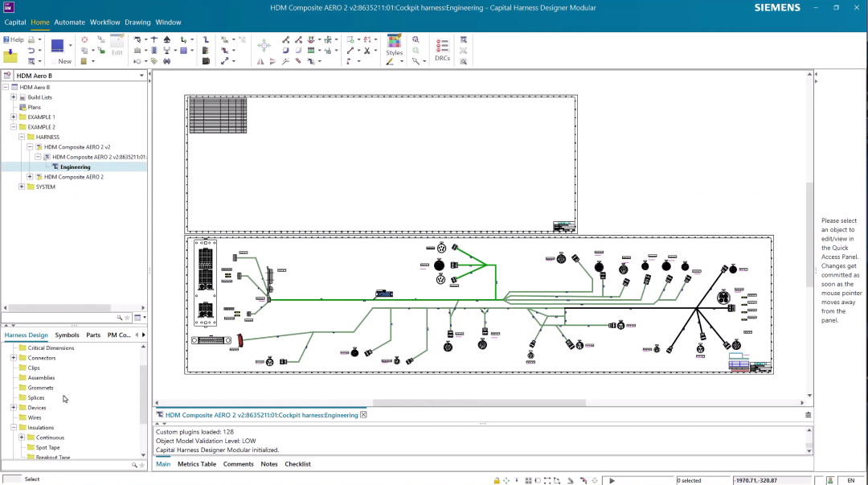Open the Comments output tab
The image size is (868, 485).
pyautogui.click(x=238, y=464)
